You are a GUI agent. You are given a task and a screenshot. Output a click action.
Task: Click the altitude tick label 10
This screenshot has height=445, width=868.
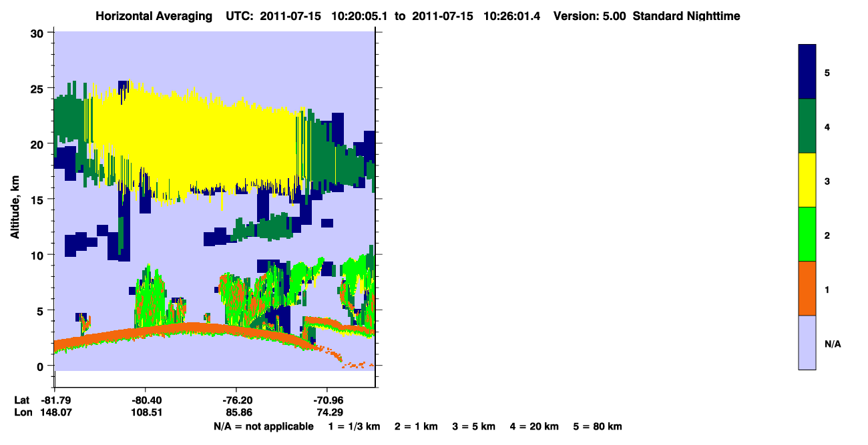39,254
